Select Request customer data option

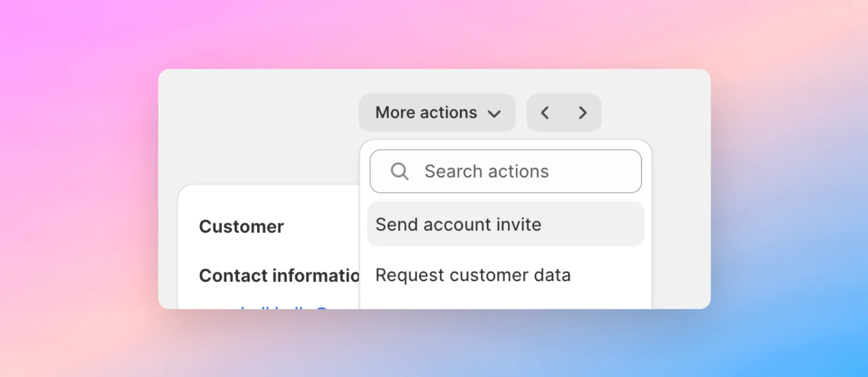[473, 275]
